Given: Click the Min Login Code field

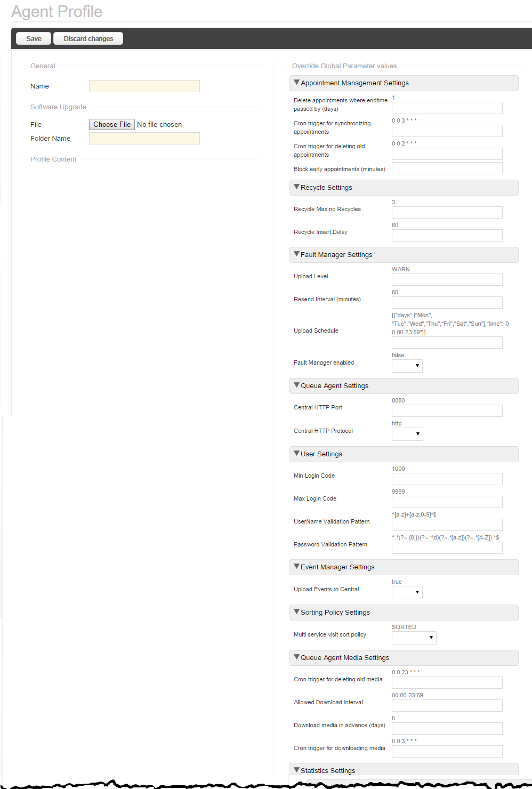Looking at the screenshot, I should pos(447,479).
